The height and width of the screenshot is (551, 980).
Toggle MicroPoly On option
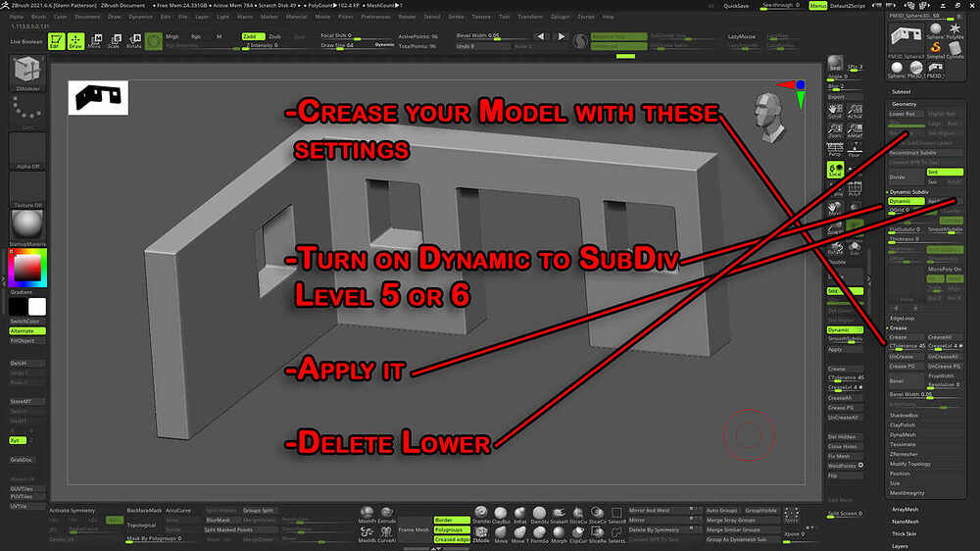click(945, 269)
